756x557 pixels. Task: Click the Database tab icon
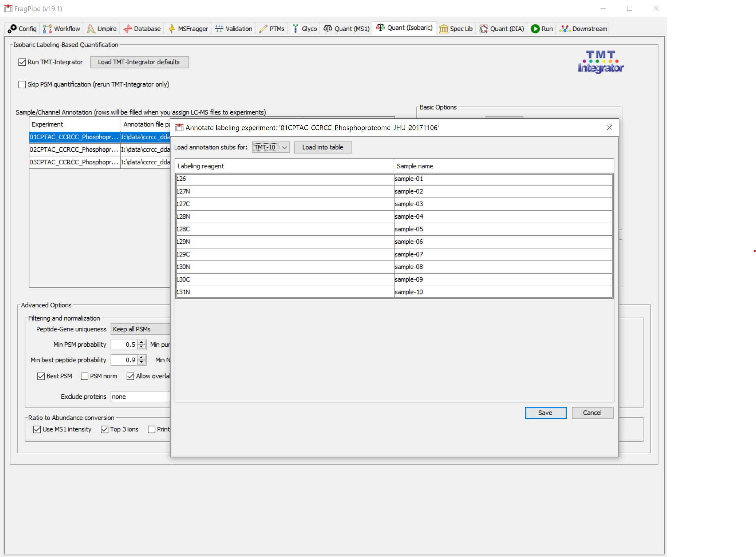click(128, 29)
